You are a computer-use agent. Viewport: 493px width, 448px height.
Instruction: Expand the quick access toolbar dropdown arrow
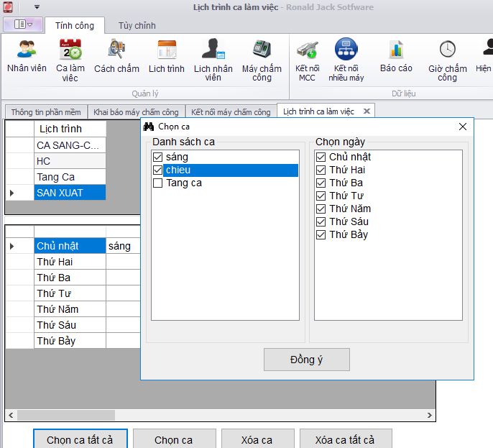tap(36, 7)
